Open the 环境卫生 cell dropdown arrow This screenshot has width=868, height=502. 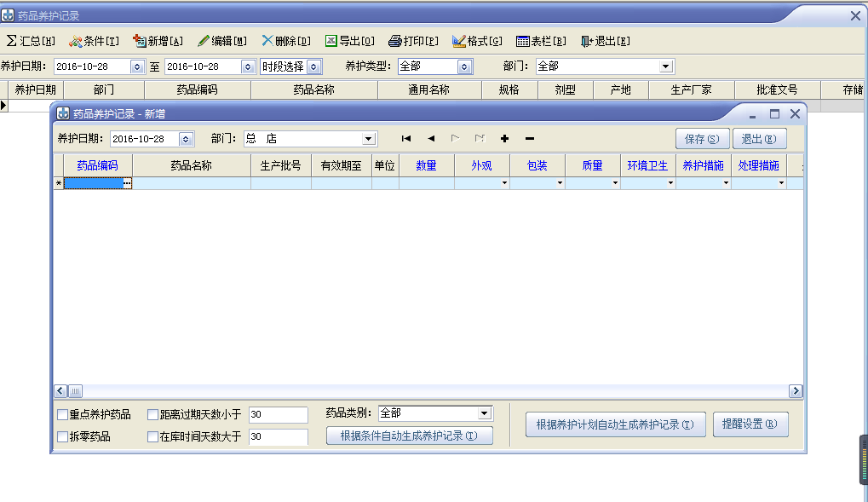pyautogui.click(x=670, y=183)
